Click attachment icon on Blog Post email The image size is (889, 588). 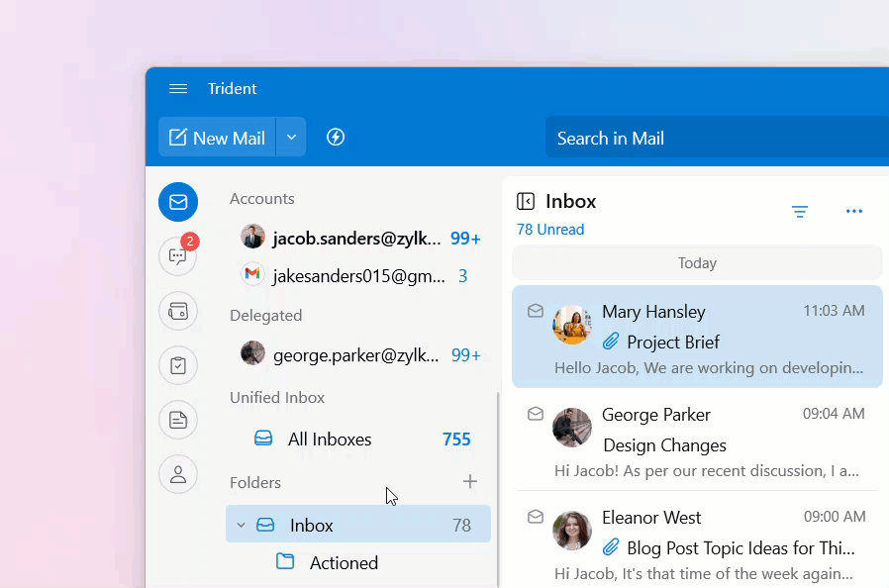pyautogui.click(x=611, y=547)
